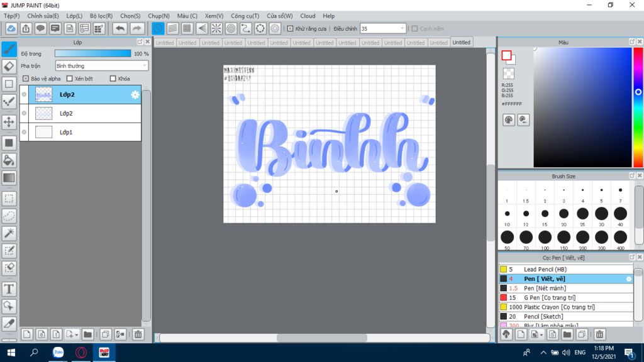
Task: Open Pen [Viết, vẽ] brush settings gear
Action: pos(629,279)
